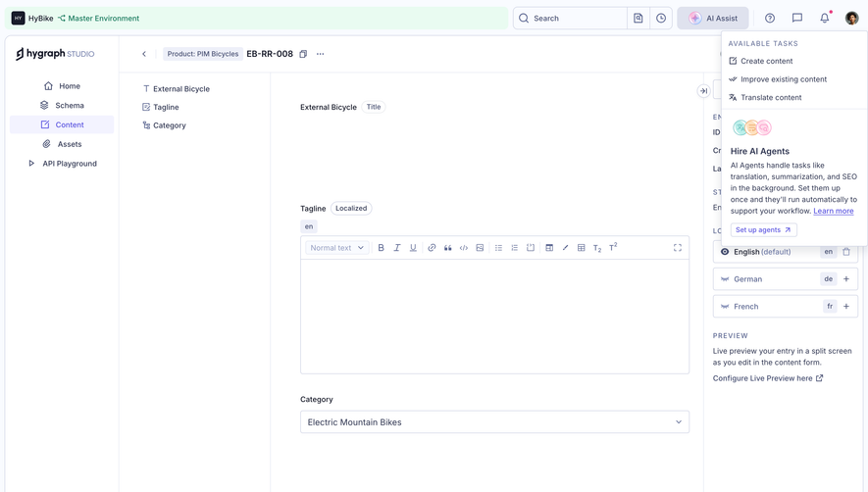Copy the entry ID EB-RR-008
Image resolution: width=868 pixels, height=492 pixels.
303,54
